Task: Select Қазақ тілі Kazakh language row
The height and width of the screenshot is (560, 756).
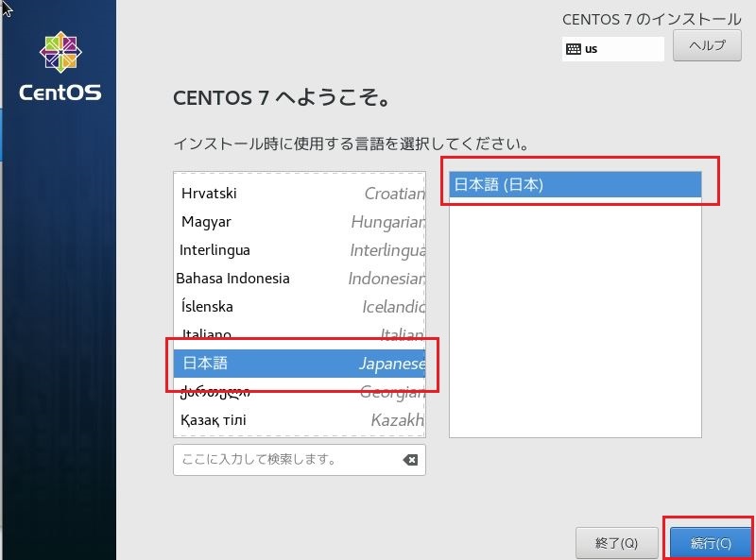Action: 300,419
